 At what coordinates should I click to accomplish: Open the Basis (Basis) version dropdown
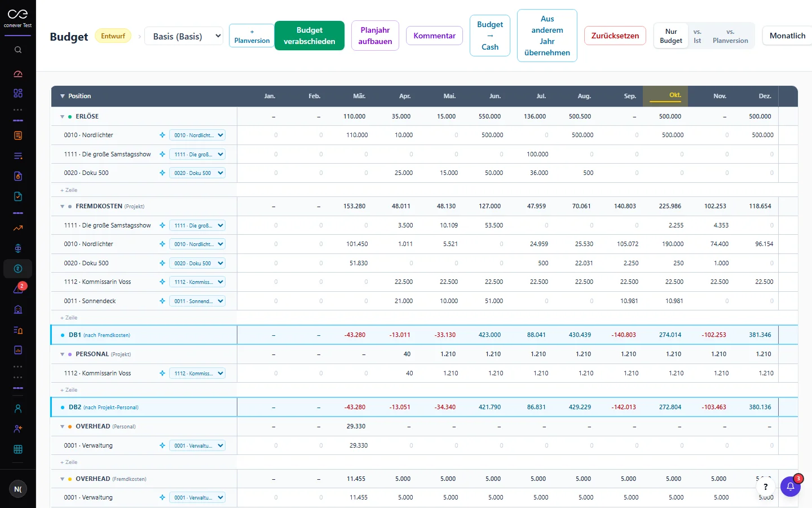[x=184, y=36]
